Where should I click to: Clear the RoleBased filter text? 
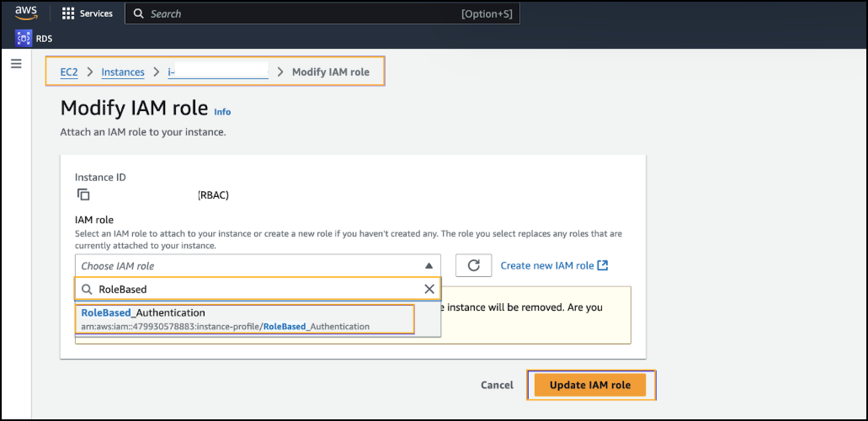pos(429,289)
